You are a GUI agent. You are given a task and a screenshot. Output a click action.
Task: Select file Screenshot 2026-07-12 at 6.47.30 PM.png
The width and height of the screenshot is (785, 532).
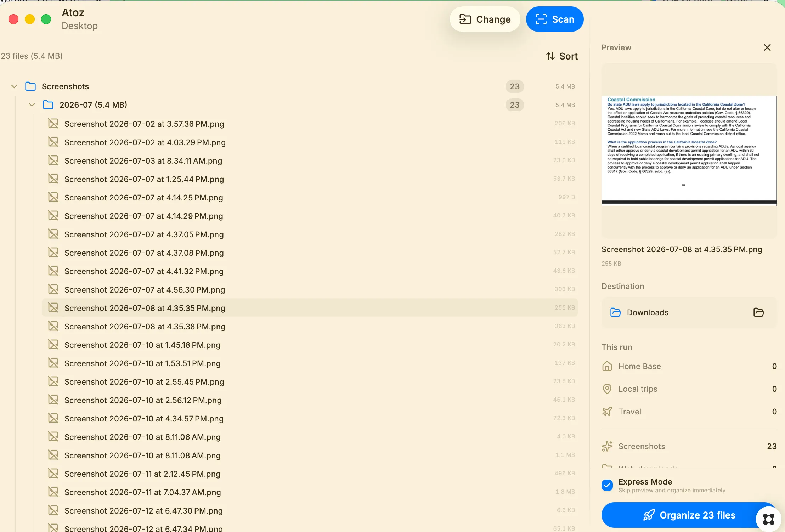pos(310,511)
